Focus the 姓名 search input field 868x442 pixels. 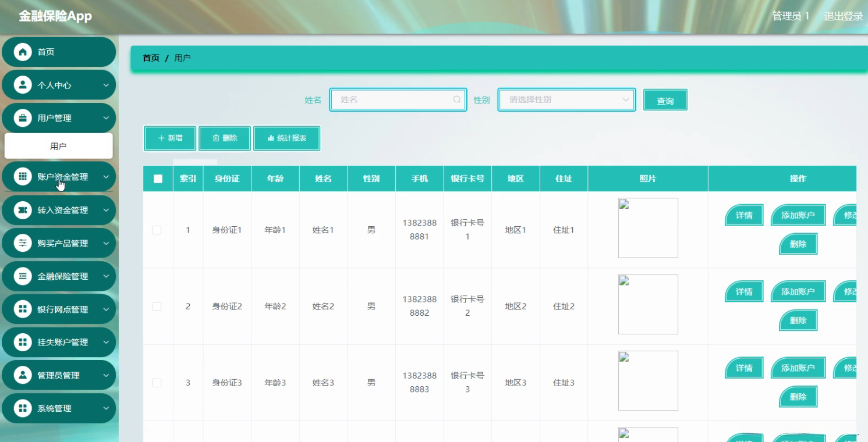coord(398,99)
